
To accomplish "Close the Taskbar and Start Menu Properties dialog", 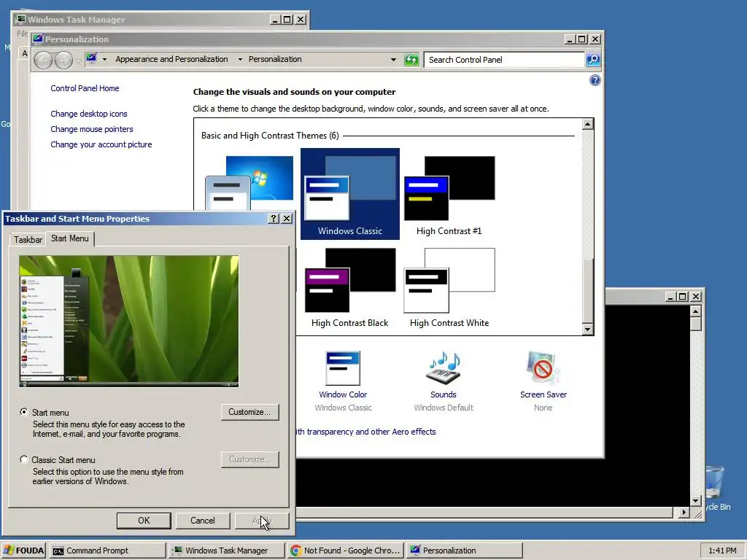I will [286, 219].
